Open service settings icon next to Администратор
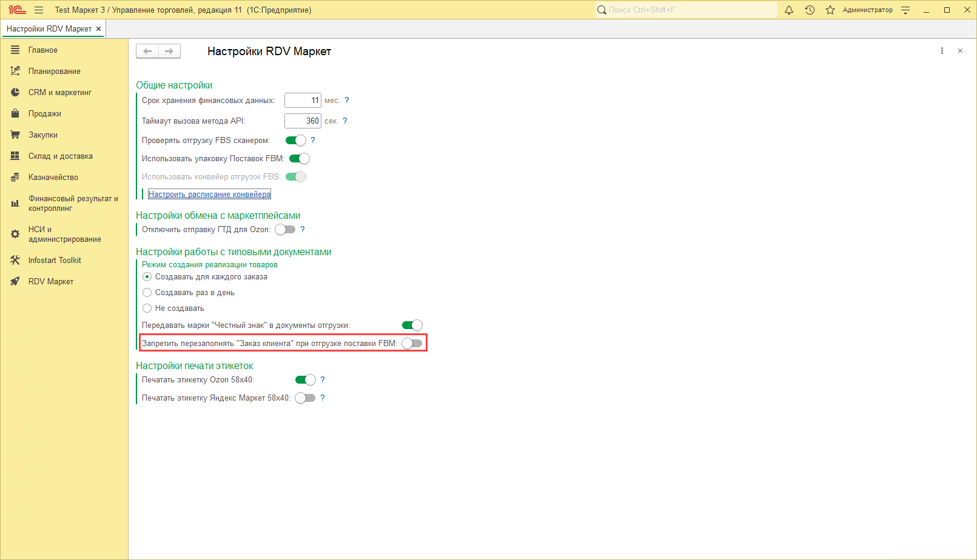This screenshot has width=977, height=560. [x=905, y=10]
